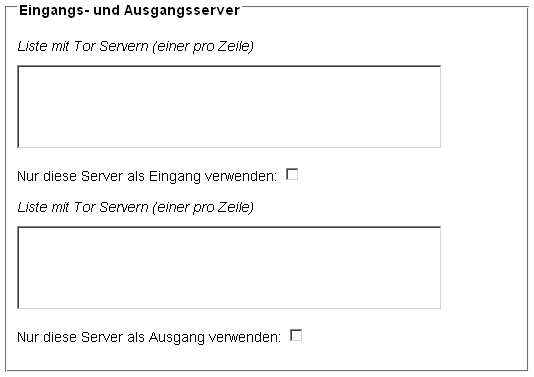This screenshot has width=534, height=377.
Task: Click '(einer pro Zeile)' above the upper textarea
Action: [x=203, y=46]
